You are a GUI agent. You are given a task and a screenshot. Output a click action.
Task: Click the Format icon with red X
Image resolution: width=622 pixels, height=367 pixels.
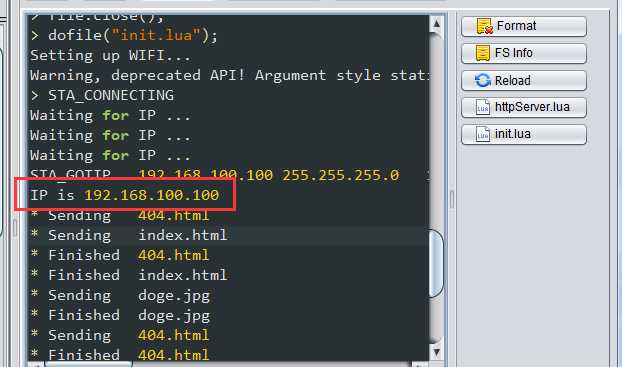(484, 26)
